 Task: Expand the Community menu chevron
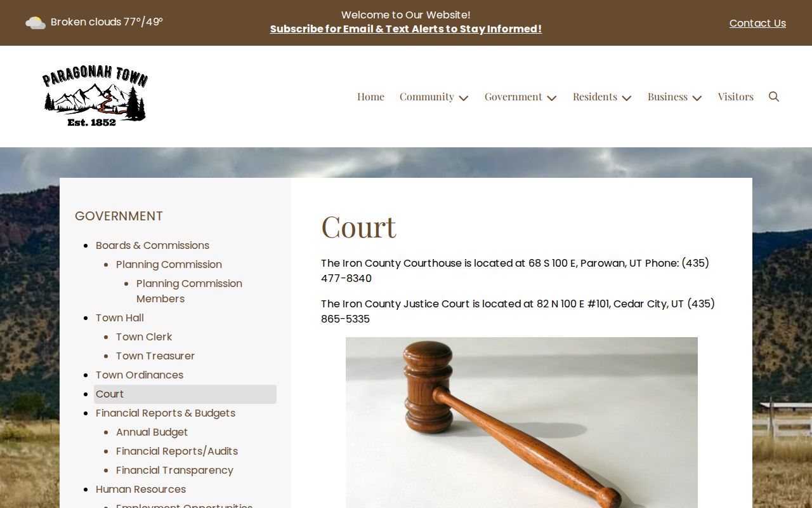pyautogui.click(x=464, y=98)
